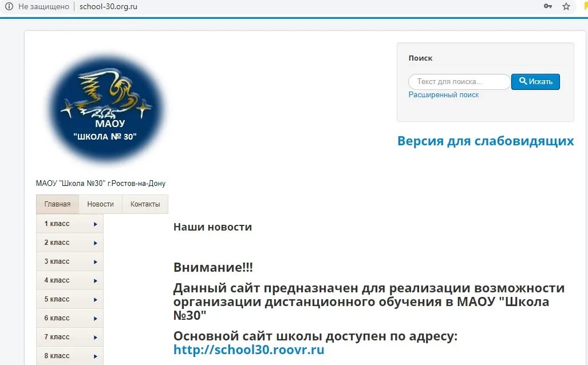
Task: Open the Контакты tab
Action: [x=145, y=204]
